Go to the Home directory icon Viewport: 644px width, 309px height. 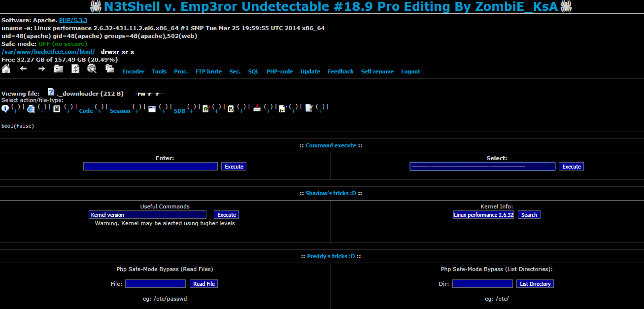click(x=6, y=69)
